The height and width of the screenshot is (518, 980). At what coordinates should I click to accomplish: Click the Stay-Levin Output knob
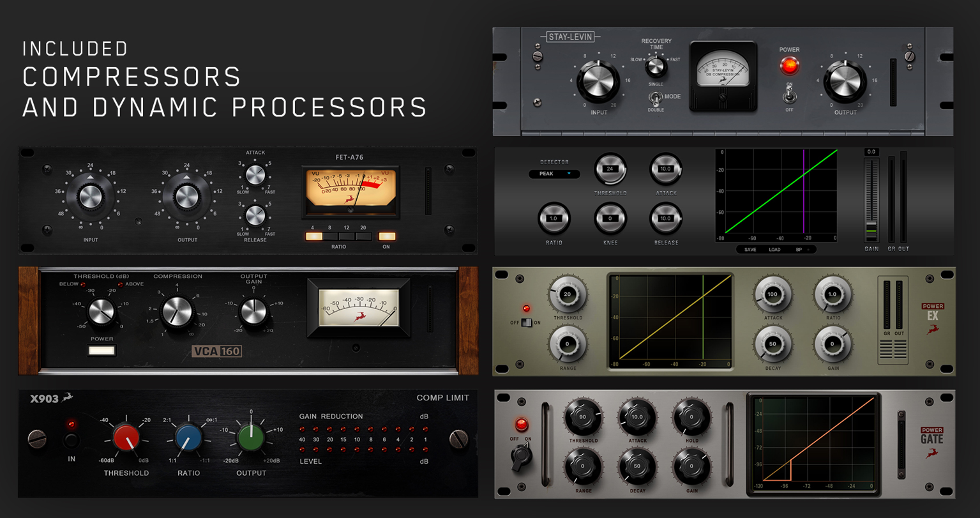pyautogui.click(x=845, y=83)
